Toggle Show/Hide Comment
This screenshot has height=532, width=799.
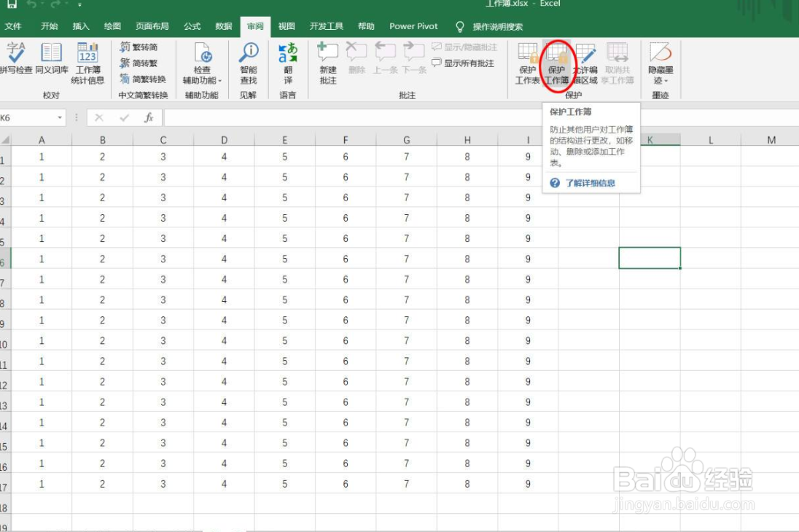click(x=464, y=47)
